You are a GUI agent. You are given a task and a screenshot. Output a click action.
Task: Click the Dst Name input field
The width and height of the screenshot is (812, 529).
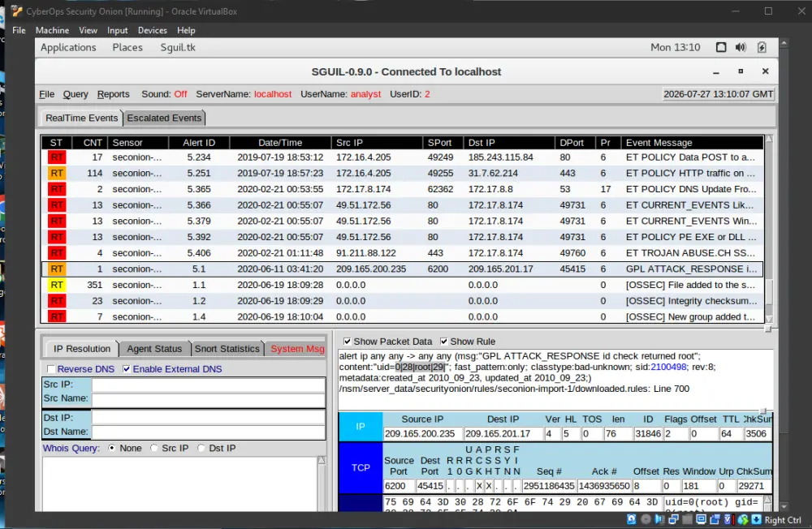(x=208, y=432)
